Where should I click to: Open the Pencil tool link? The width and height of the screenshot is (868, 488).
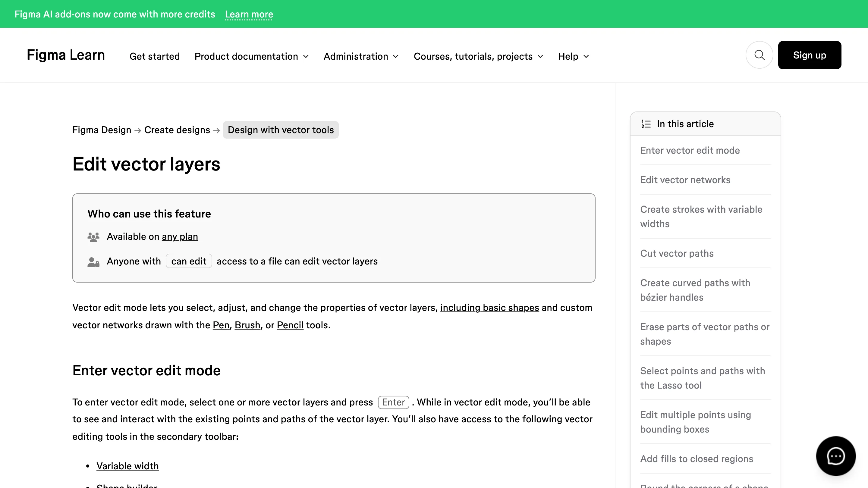pos(290,325)
